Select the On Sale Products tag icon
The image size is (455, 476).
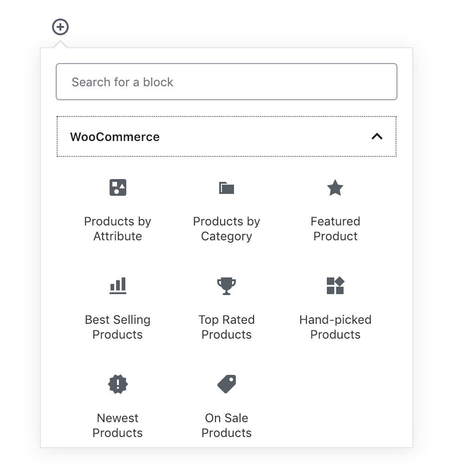226,384
